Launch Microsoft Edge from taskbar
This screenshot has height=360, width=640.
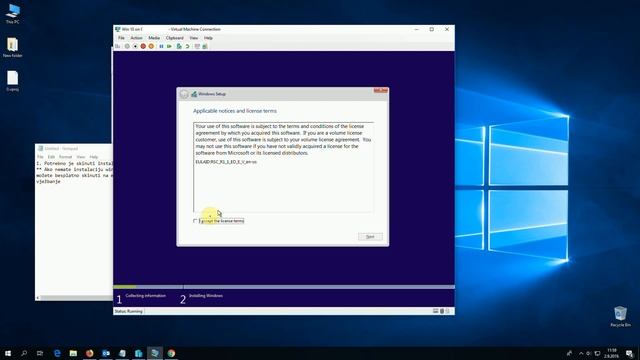[x=57, y=353]
